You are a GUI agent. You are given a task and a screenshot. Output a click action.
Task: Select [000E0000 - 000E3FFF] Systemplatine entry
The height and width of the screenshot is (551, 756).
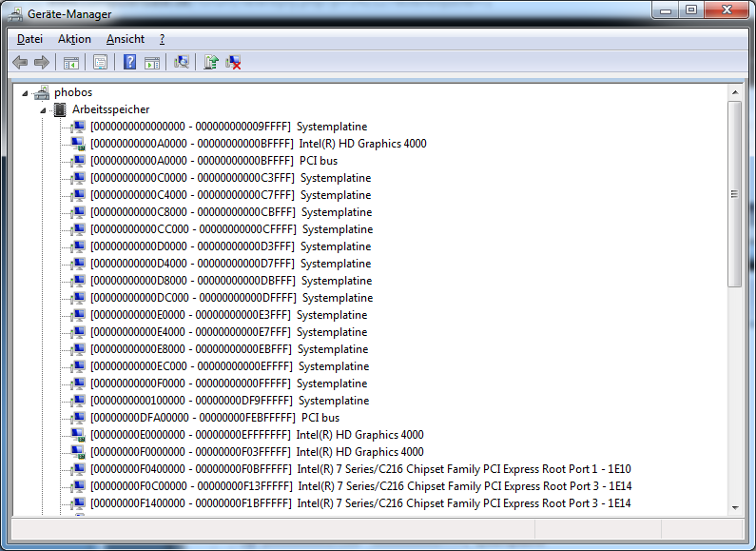pos(228,315)
